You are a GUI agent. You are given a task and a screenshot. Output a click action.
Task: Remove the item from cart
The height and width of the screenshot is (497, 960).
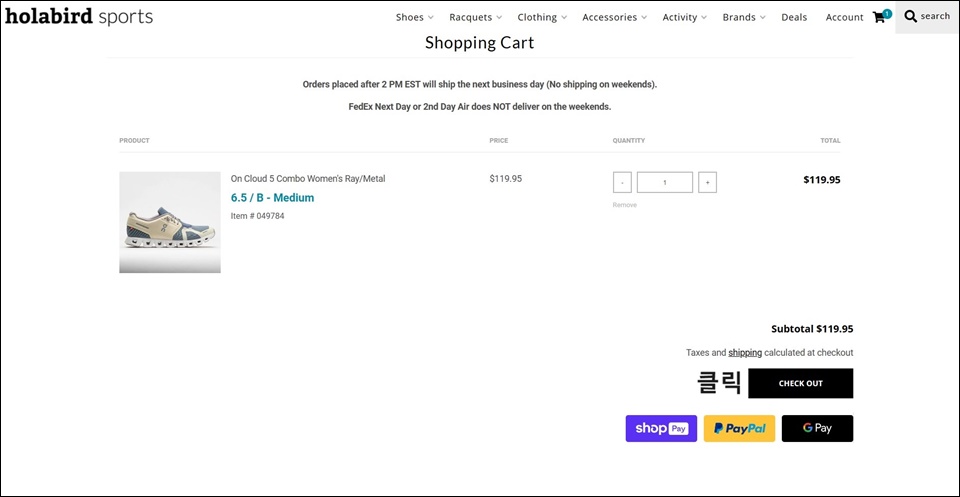624,205
